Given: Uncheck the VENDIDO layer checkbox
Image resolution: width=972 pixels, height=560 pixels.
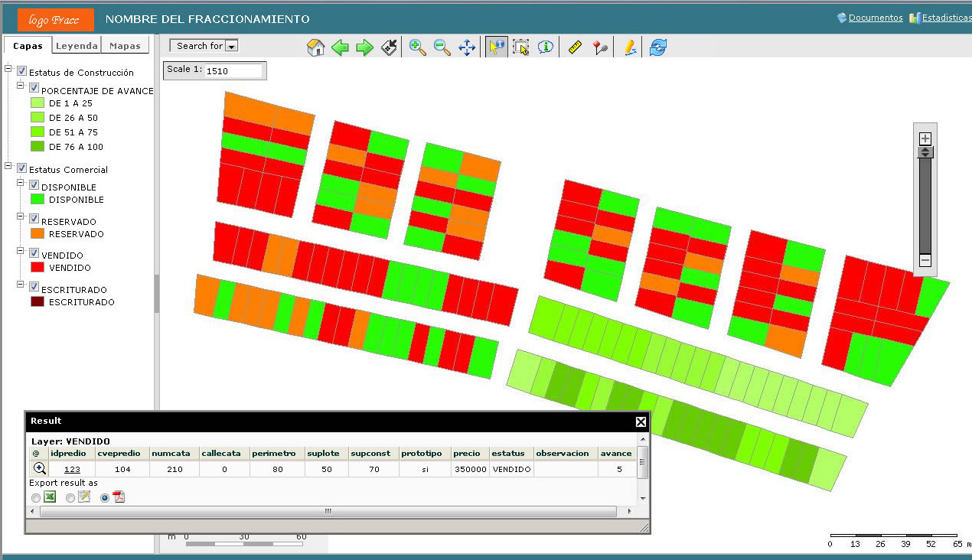Looking at the screenshot, I should click(34, 253).
